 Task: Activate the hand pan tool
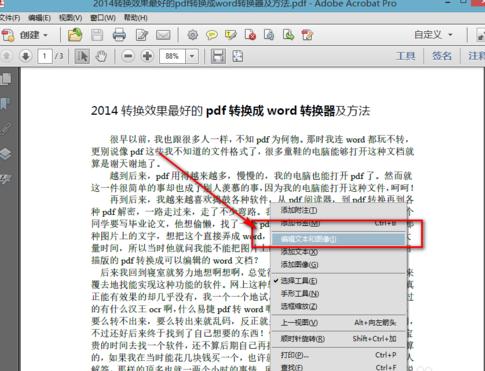coord(101,56)
